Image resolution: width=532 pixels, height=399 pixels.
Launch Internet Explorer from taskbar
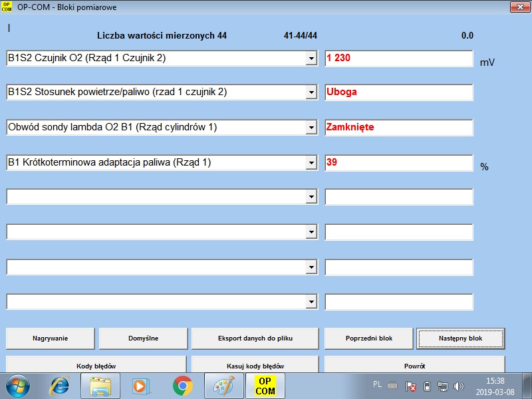click(x=61, y=386)
